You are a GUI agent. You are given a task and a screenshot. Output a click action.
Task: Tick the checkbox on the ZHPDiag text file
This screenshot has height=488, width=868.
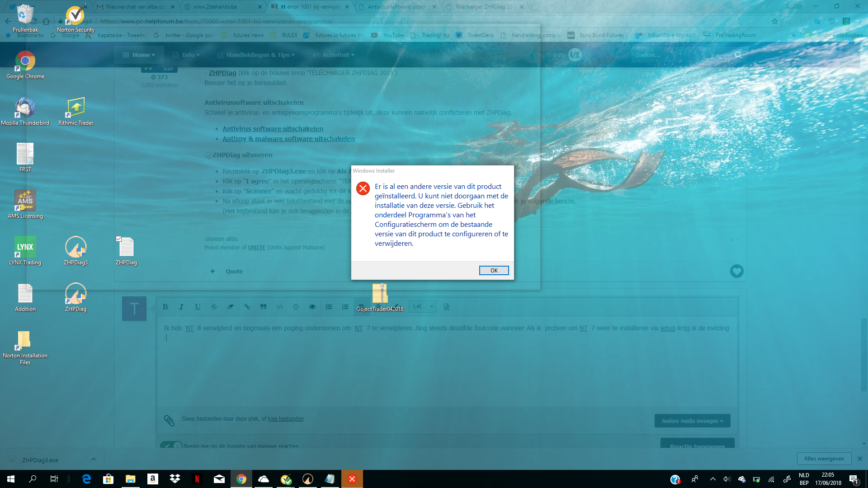pyautogui.click(x=118, y=239)
